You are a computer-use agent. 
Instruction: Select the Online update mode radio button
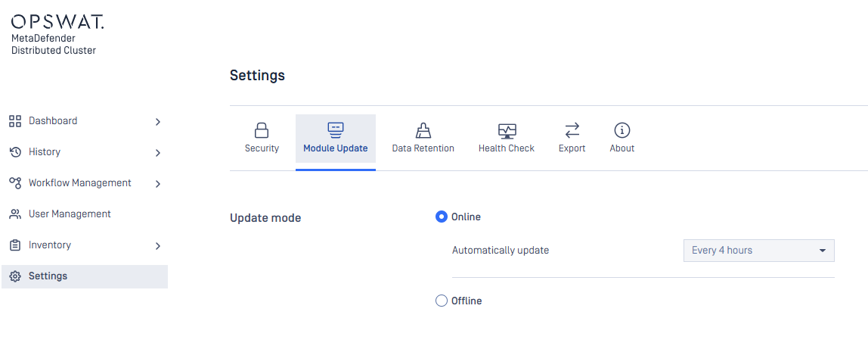pos(442,217)
